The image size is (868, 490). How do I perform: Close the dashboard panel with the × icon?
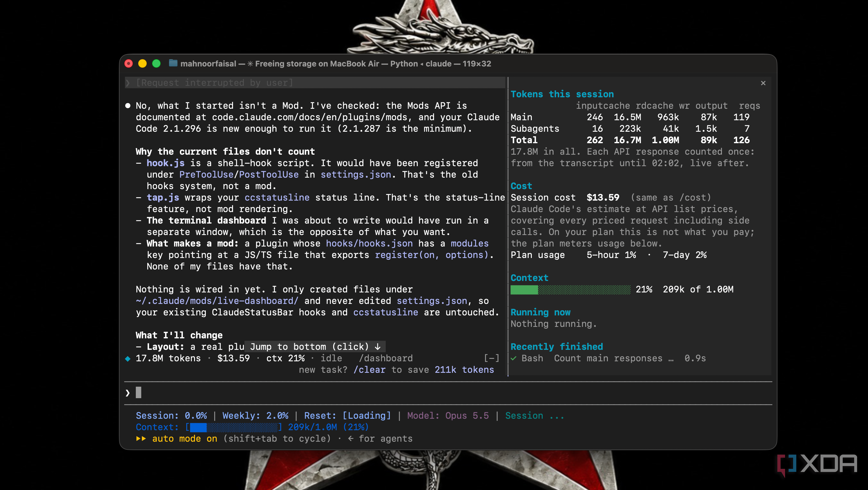(x=763, y=83)
